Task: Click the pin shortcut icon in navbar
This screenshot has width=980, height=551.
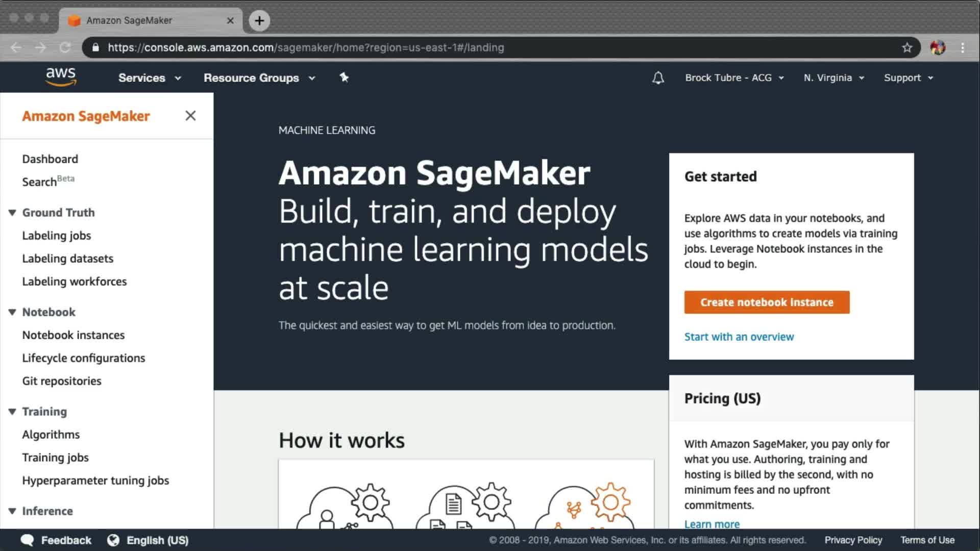Action: click(x=344, y=78)
